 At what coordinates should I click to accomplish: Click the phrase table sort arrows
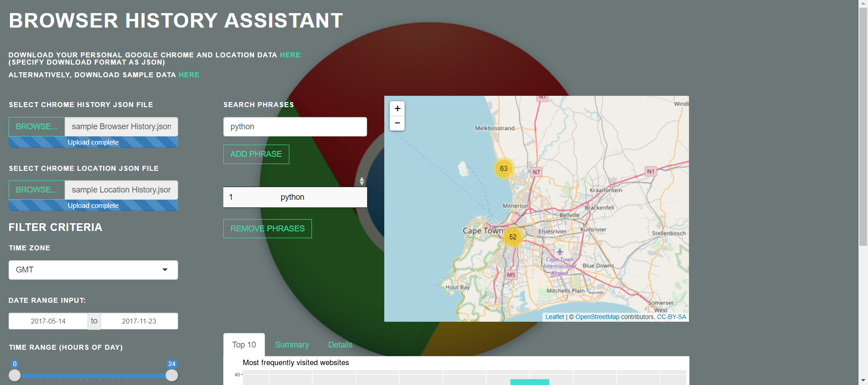click(362, 181)
